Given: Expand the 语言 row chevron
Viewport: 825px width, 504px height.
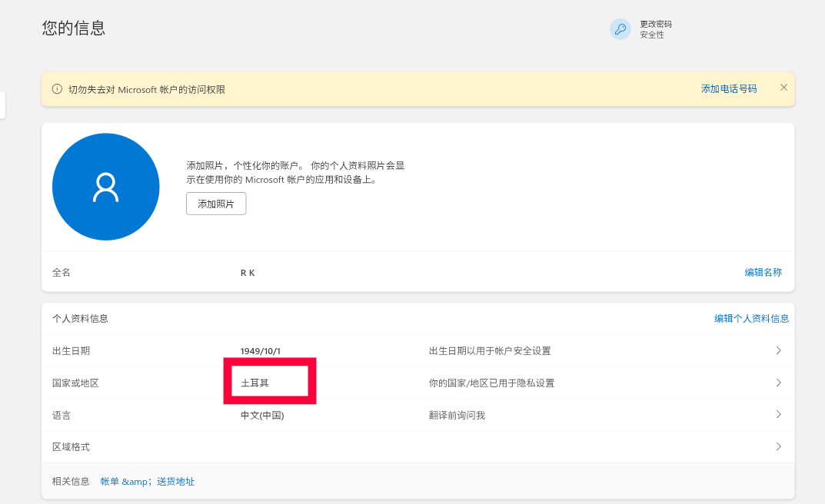Looking at the screenshot, I should pyautogui.click(x=778, y=415).
